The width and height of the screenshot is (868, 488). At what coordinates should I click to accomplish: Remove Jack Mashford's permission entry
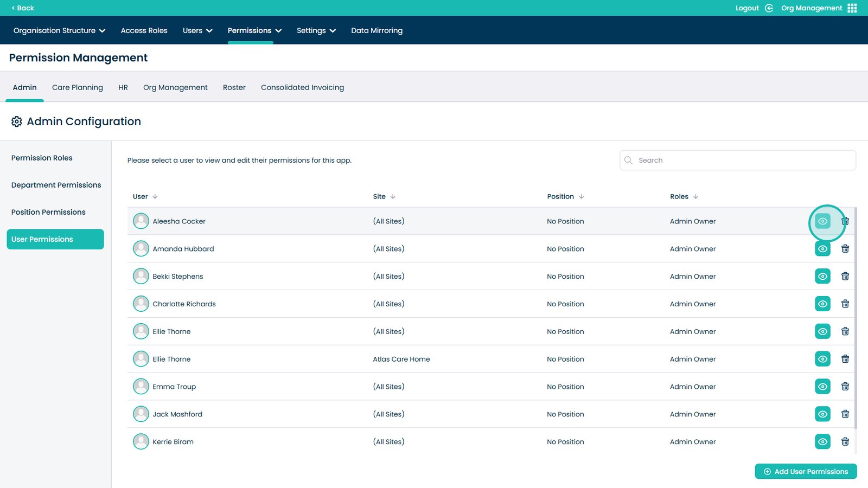845,414
